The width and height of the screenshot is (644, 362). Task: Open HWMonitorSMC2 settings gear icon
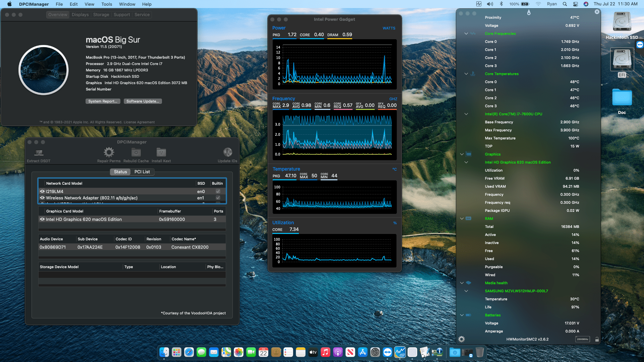tap(462, 339)
